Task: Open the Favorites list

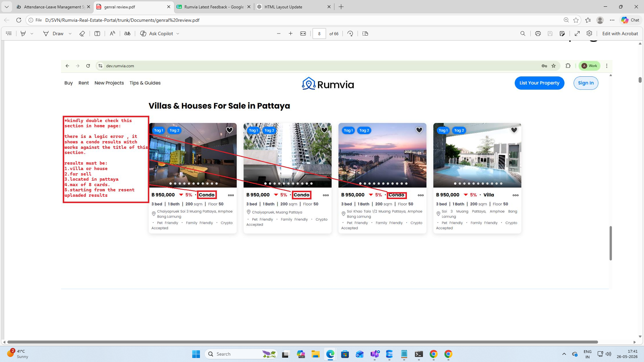Action: tap(588, 20)
